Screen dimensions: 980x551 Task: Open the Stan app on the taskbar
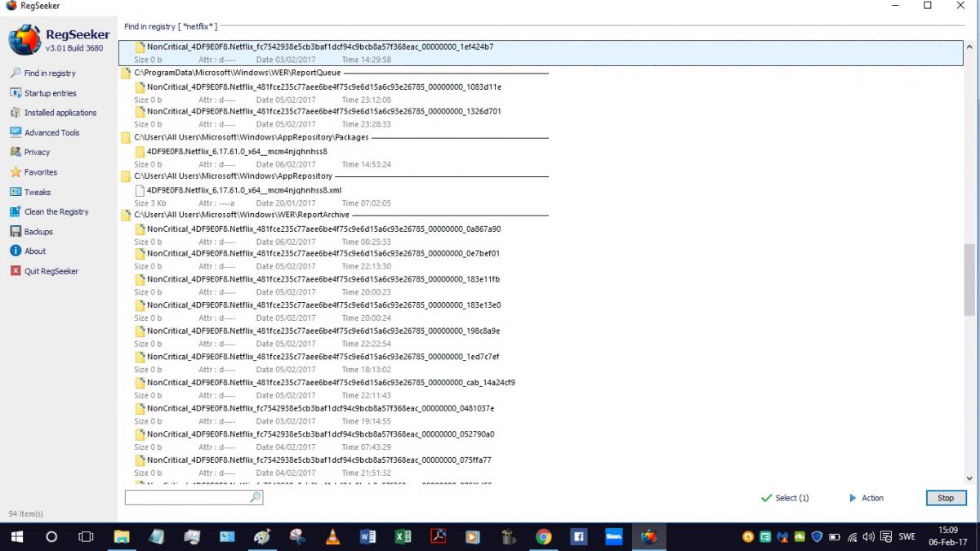(x=613, y=536)
